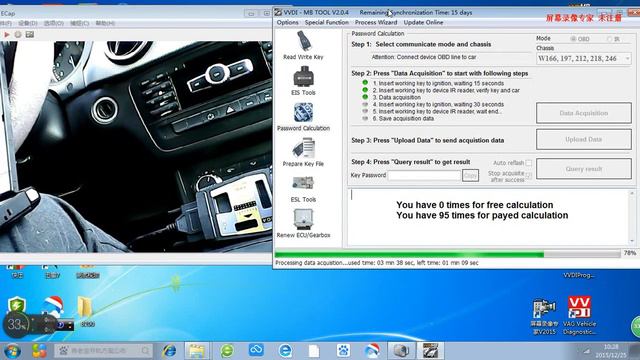Open the 帮助(H) menu in ECap
This screenshot has width=640, height=360.
coord(105,23)
